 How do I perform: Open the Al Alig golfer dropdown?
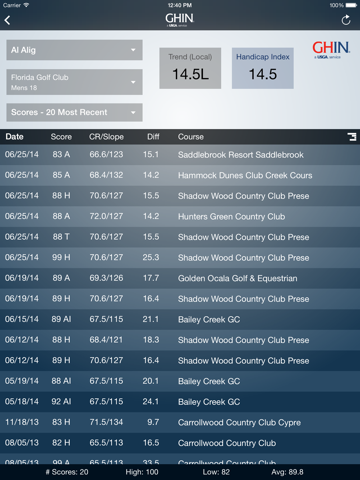pyautogui.click(x=74, y=50)
